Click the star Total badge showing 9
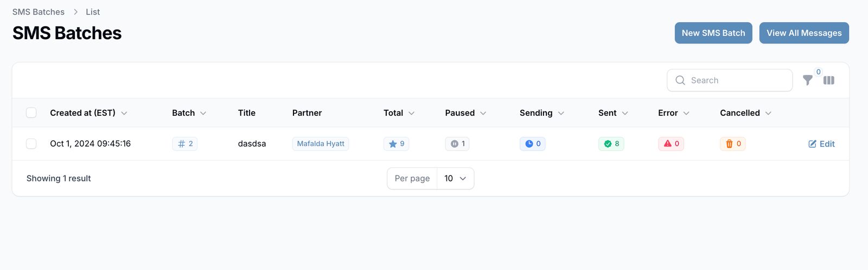Image resolution: width=868 pixels, height=270 pixels. (396, 144)
